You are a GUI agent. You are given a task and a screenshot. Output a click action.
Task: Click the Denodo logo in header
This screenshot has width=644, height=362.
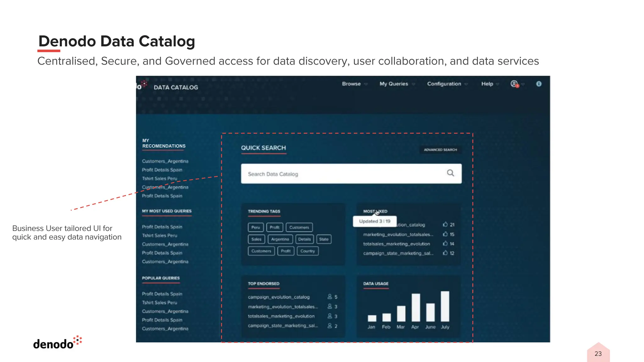tap(142, 85)
